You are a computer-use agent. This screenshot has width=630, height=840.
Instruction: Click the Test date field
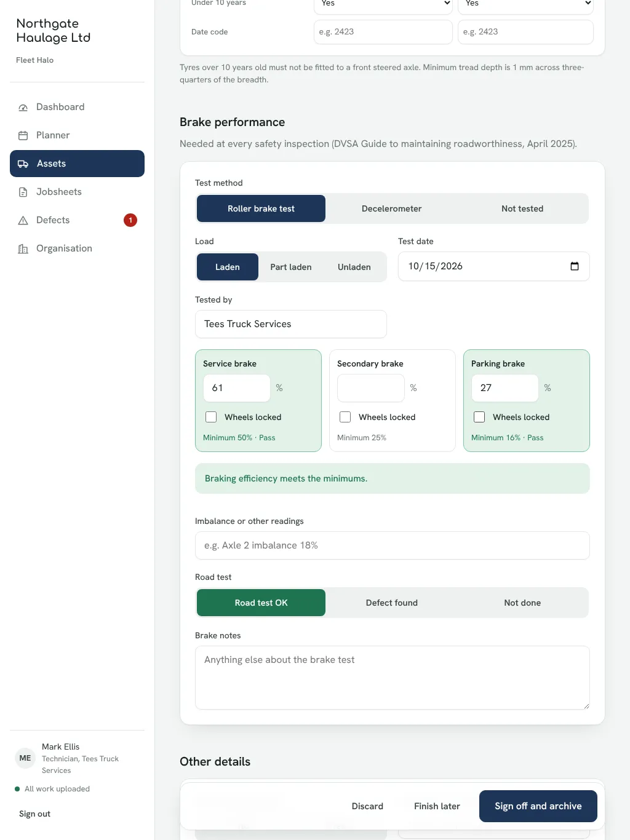[494, 266]
